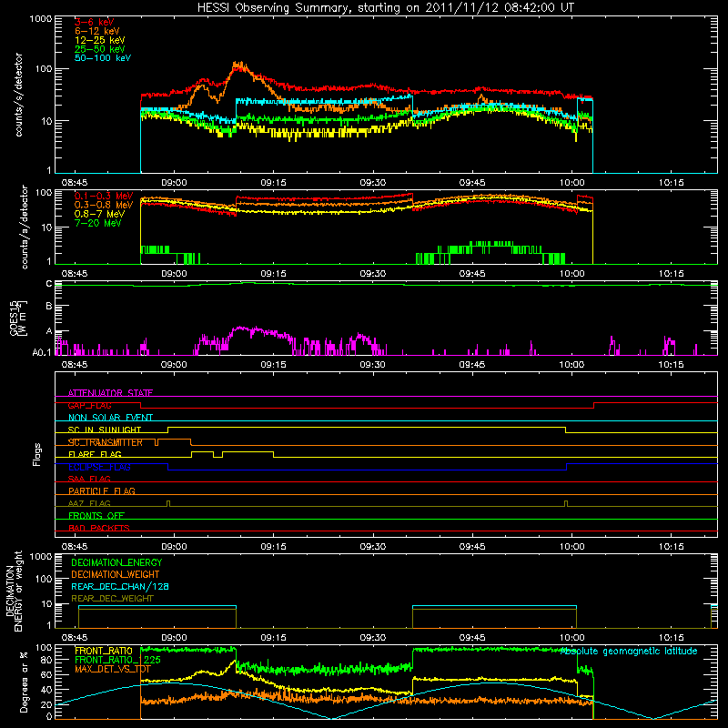Screen dimensions: 728x728
Task: Click the 09:15 tick label under the flags panel
Action: tap(273, 547)
